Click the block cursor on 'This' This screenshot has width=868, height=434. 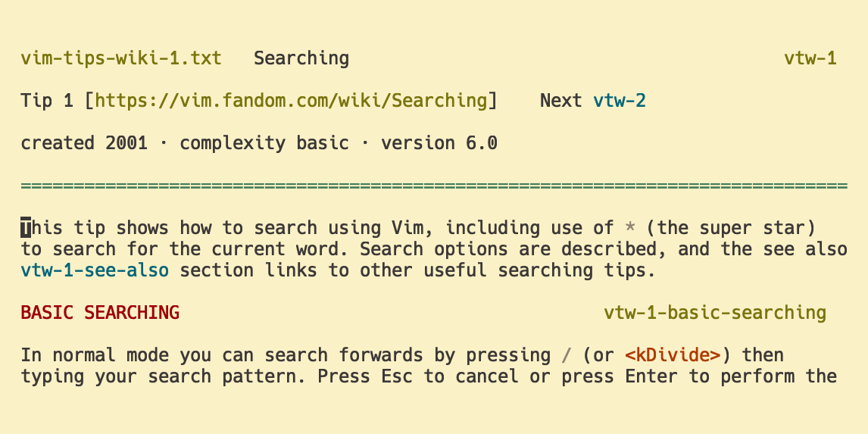click(x=26, y=228)
